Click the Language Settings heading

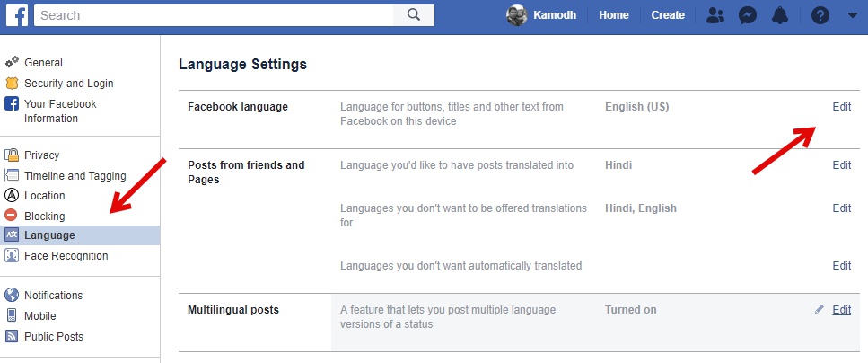[x=242, y=65]
